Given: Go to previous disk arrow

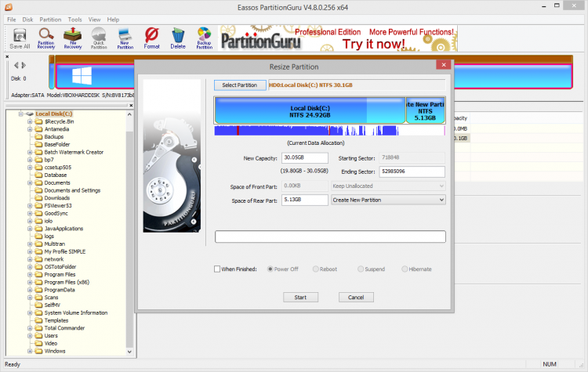Looking at the screenshot, I should pos(16,65).
